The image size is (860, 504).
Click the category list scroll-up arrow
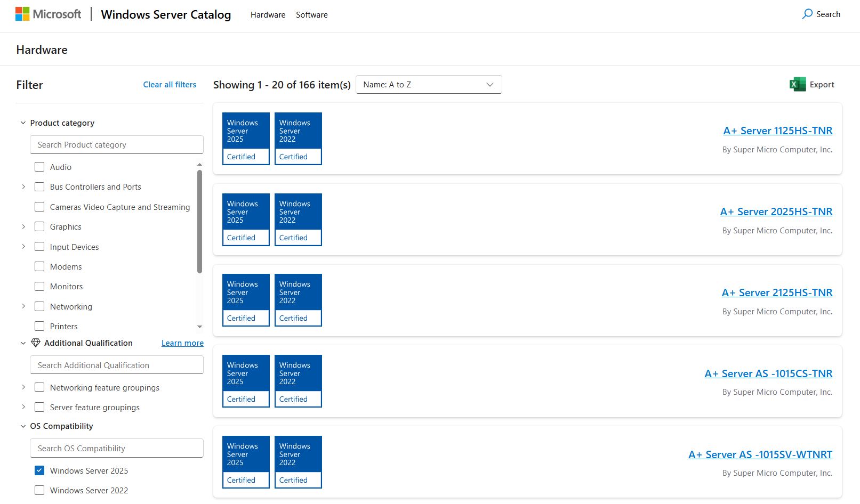pyautogui.click(x=200, y=165)
